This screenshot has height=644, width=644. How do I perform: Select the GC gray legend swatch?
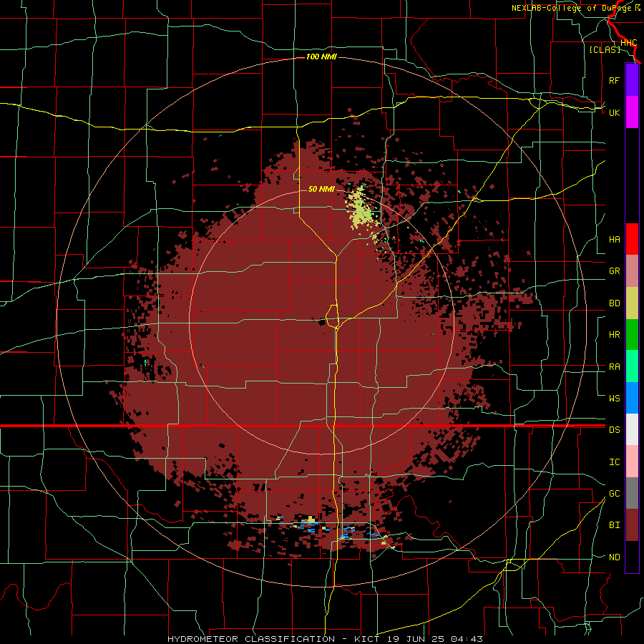coord(632,493)
